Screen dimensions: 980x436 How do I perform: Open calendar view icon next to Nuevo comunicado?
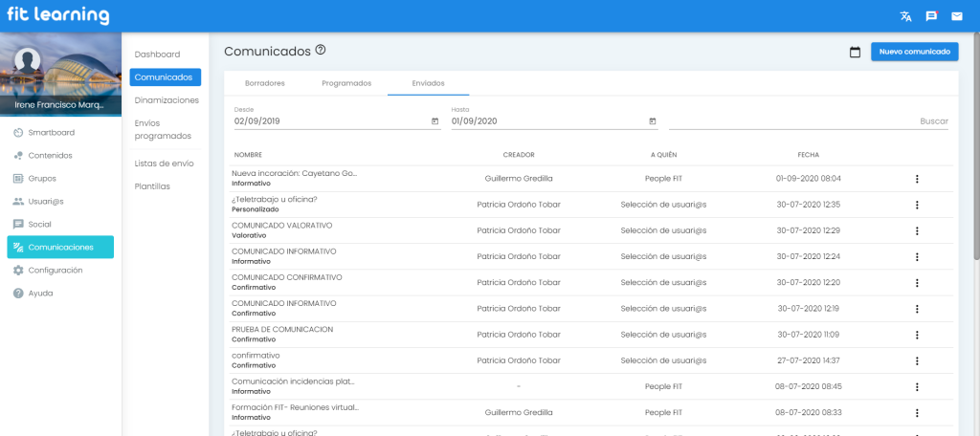pos(855,52)
